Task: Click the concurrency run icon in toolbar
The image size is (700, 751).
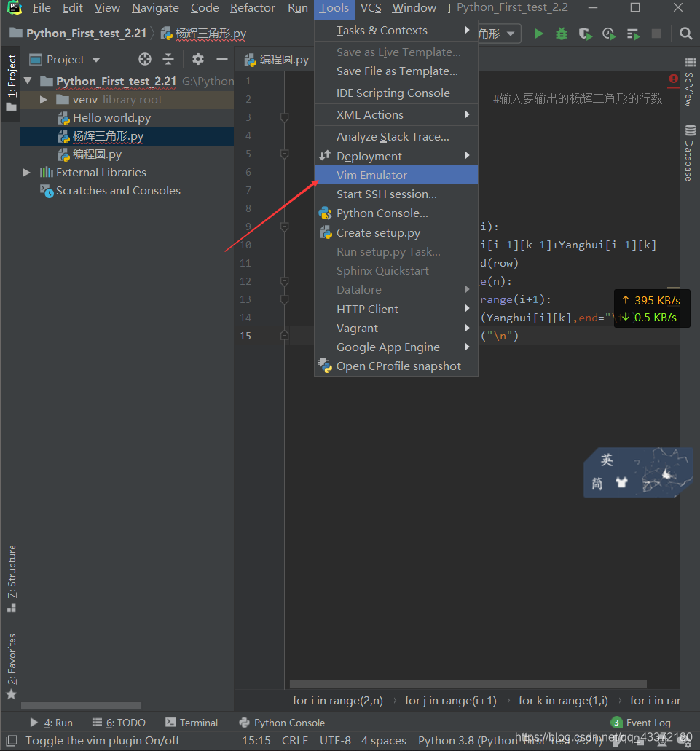Action: pos(633,34)
